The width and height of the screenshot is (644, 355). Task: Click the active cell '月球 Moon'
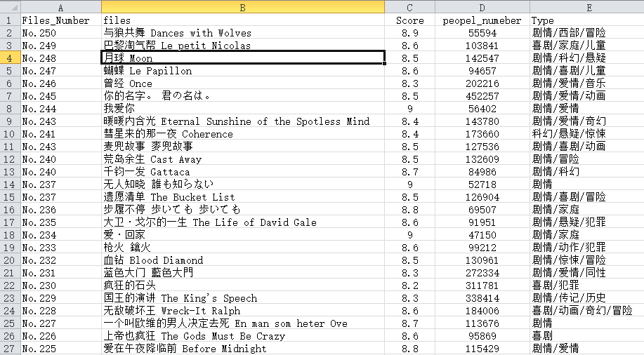243,58
